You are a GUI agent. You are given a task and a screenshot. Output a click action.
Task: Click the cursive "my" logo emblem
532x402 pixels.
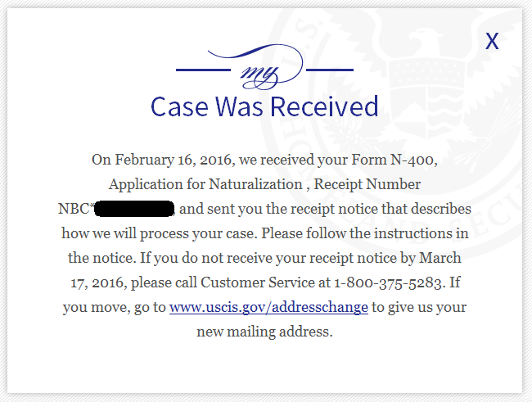pyautogui.click(x=259, y=68)
